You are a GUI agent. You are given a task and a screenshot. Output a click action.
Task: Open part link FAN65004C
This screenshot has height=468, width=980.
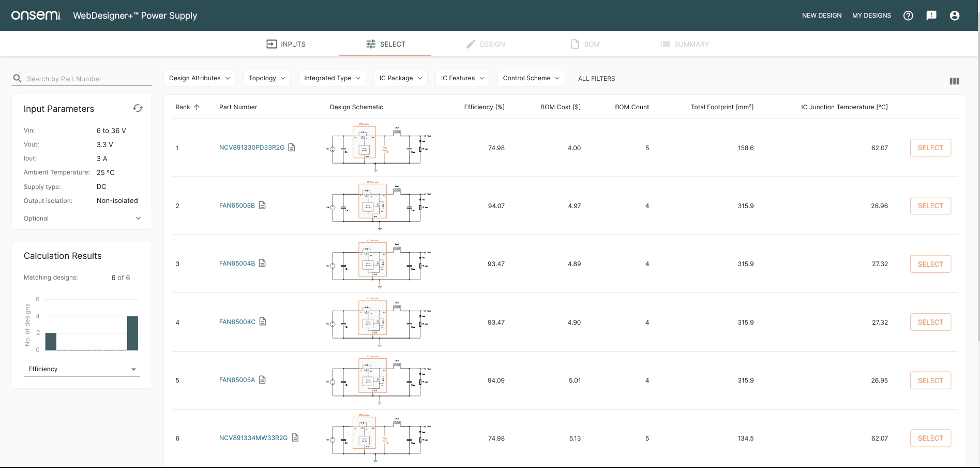point(237,322)
